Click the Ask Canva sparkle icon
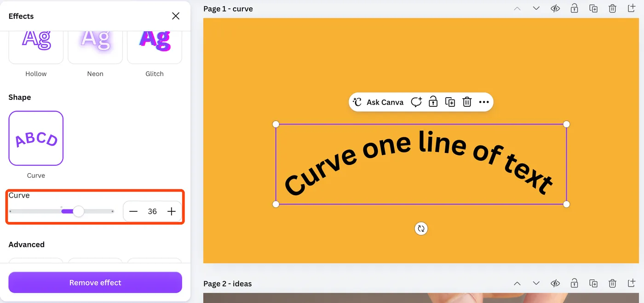The image size is (644, 303). click(x=357, y=102)
